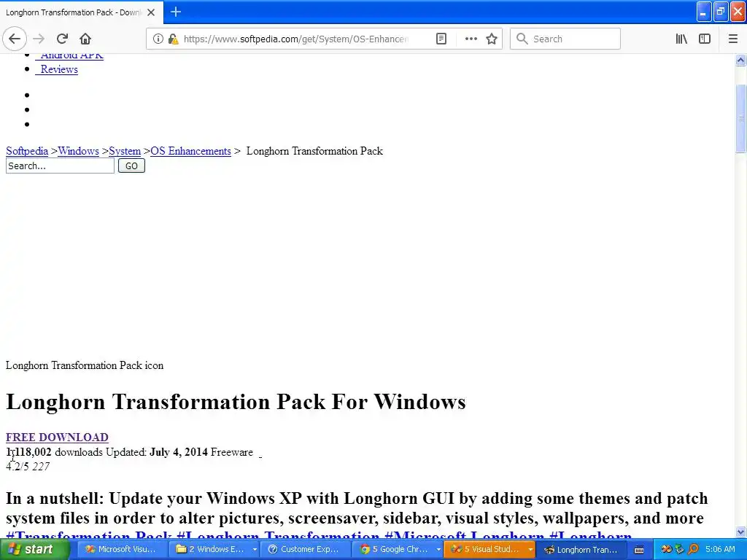Click the Longhorn Transformation Pack icon text
Viewport: 747px width, 560px height.
pyautogui.click(x=85, y=365)
